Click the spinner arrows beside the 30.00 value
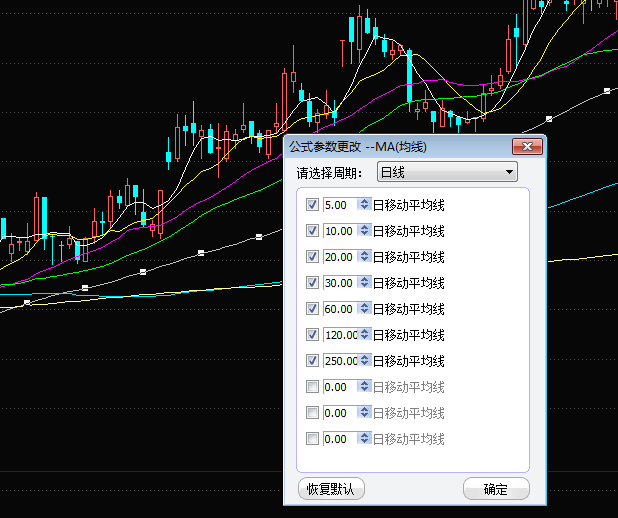The width and height of the screenshot is (618, 518). (x=365, y=283)
